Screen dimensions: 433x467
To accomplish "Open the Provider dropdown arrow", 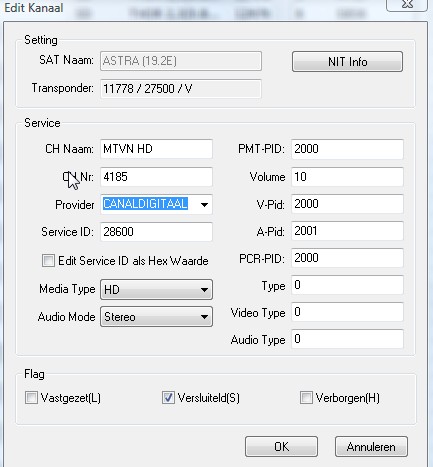I will tap(204, 204).
